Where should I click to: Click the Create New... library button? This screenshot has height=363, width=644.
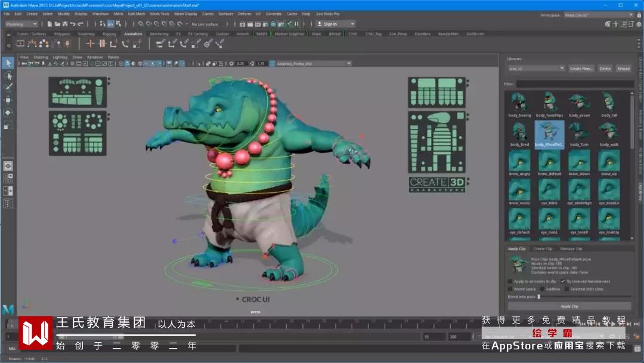pyautogui.click(x=581, y=69)
